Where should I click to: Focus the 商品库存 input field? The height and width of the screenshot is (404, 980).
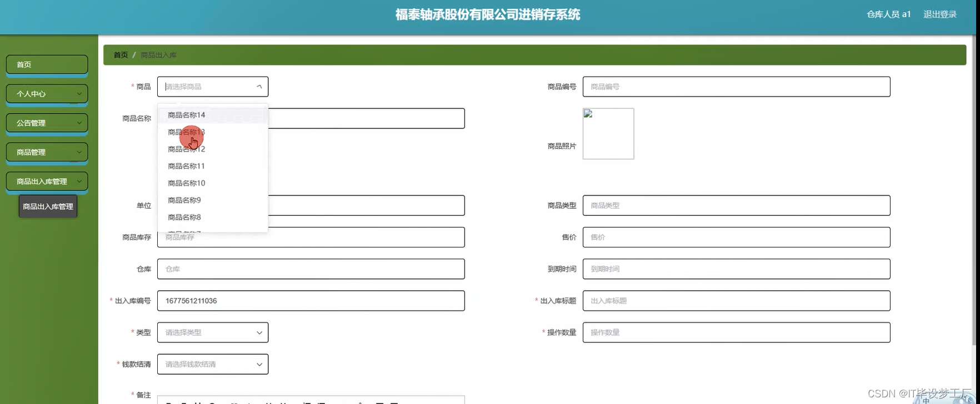pos(311,238)
